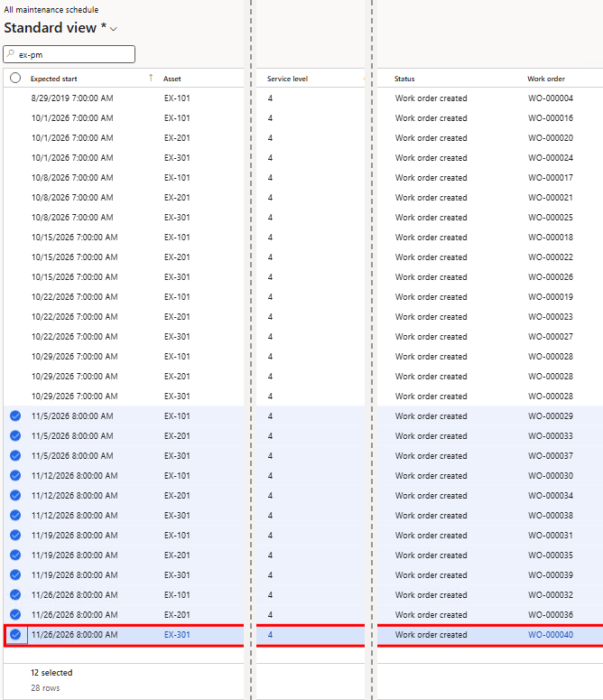
Task: Click the service level 4 in WO-000040 row
Action: click(270, 635)
